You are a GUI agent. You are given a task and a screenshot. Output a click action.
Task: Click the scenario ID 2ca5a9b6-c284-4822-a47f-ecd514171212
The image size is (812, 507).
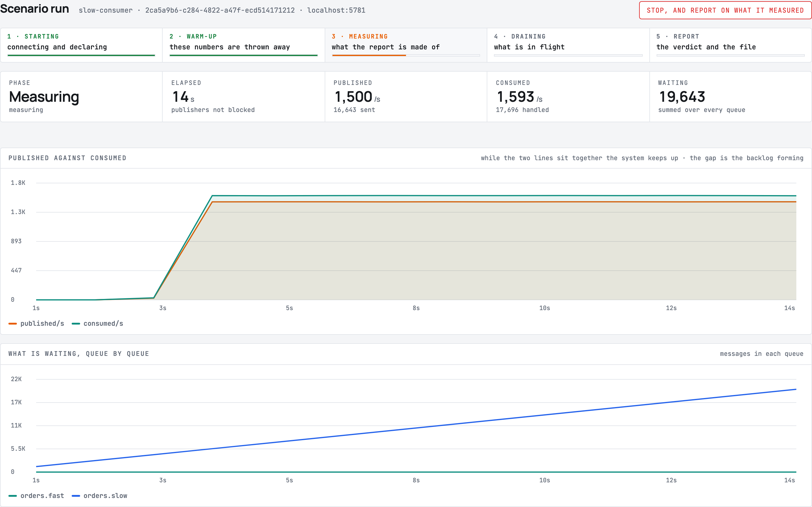coord(220,11)
